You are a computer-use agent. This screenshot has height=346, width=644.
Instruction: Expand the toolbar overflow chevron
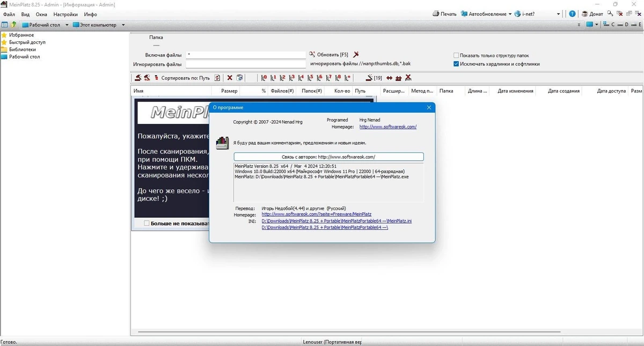(579, 25)
